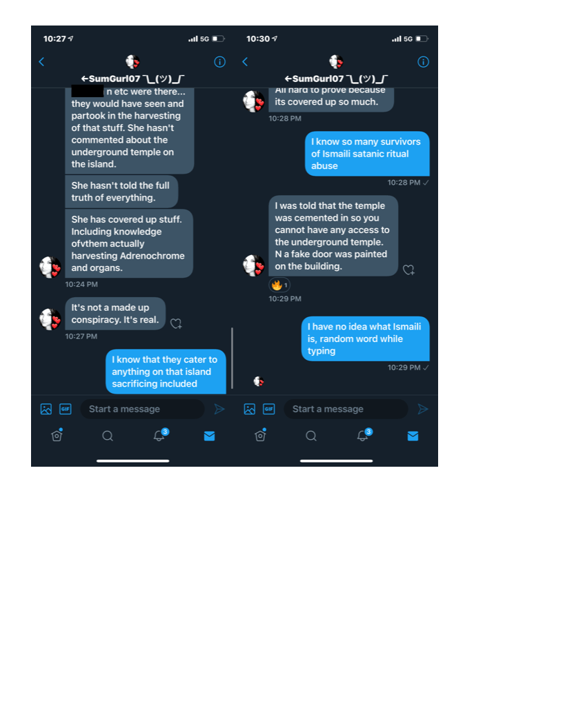Tap the back arrow in left chat
The height and width of the screenshot is (728, 563).
(41, 62)
